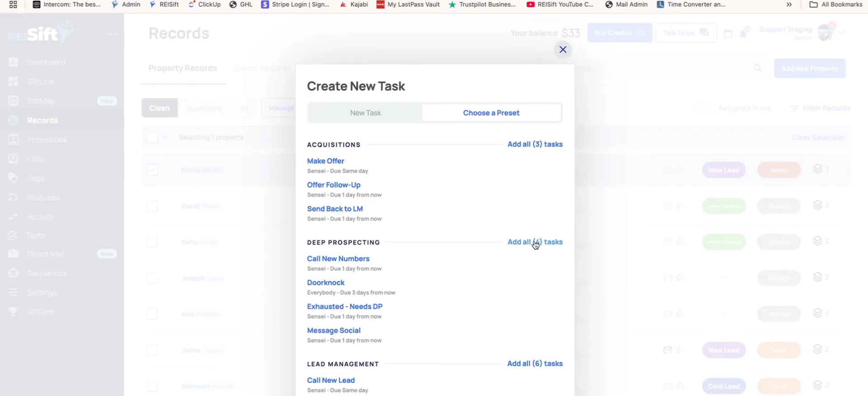The height and width of the screenshot is (396, 868).
Task: Pick the Message Social preset
Action: (x=334, y=330)
